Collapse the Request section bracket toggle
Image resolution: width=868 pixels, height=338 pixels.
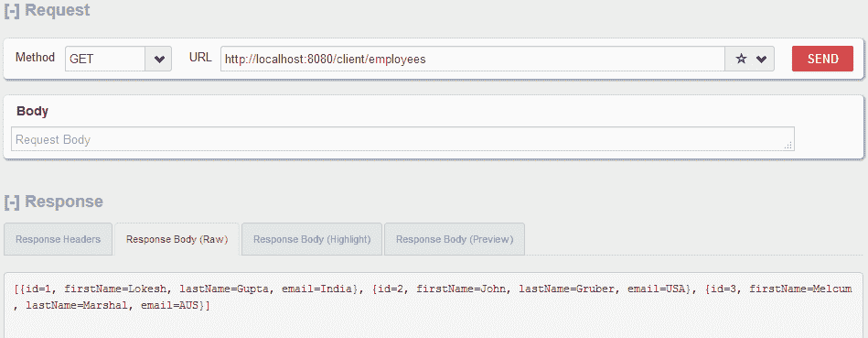12,10
